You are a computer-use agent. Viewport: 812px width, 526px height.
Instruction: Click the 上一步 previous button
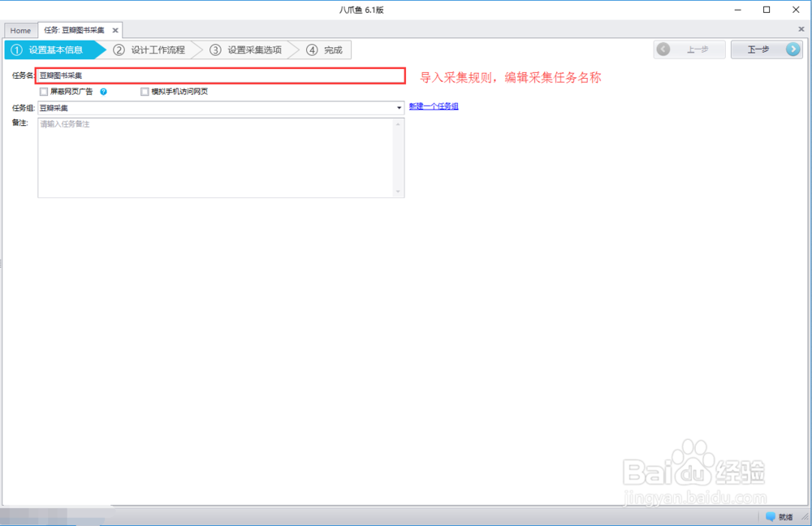[x=689, y=50]
